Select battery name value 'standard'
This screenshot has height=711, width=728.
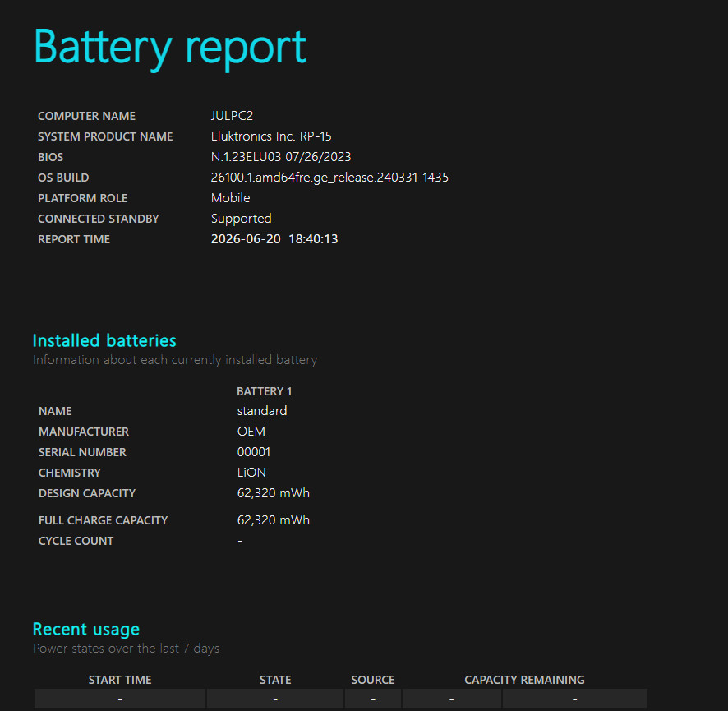pos(262,411)
